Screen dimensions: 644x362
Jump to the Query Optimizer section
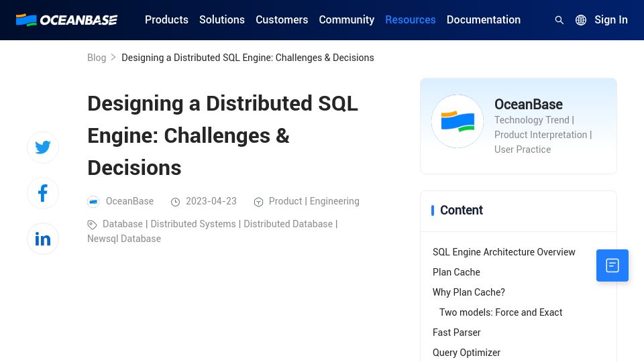coord(466,353)
